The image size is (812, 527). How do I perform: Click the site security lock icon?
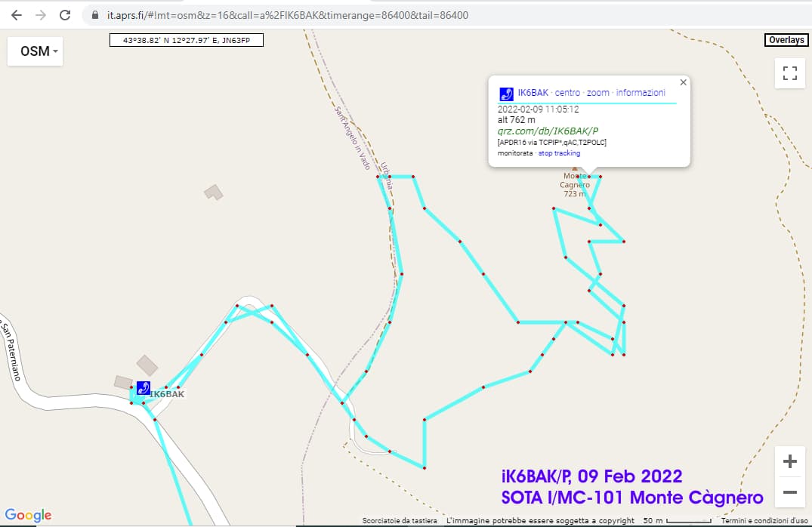(94, 14)
